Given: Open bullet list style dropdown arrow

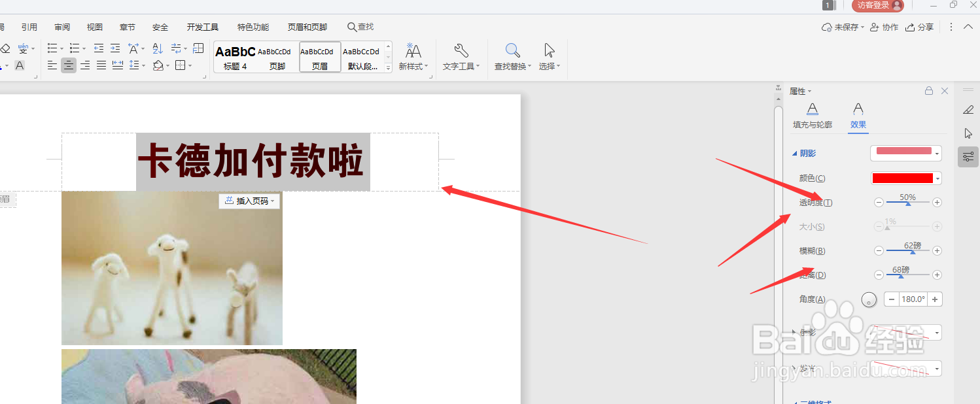Looking at the screenshot, I should click(62, 49).
